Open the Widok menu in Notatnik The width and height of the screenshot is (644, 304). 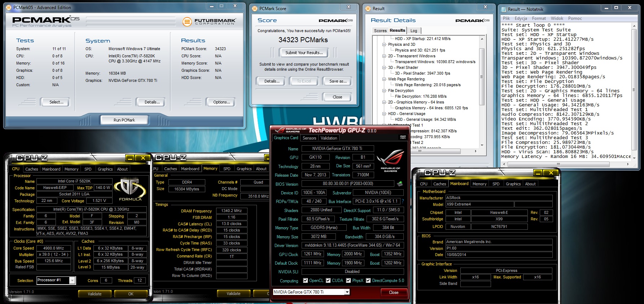click(557, 18)
